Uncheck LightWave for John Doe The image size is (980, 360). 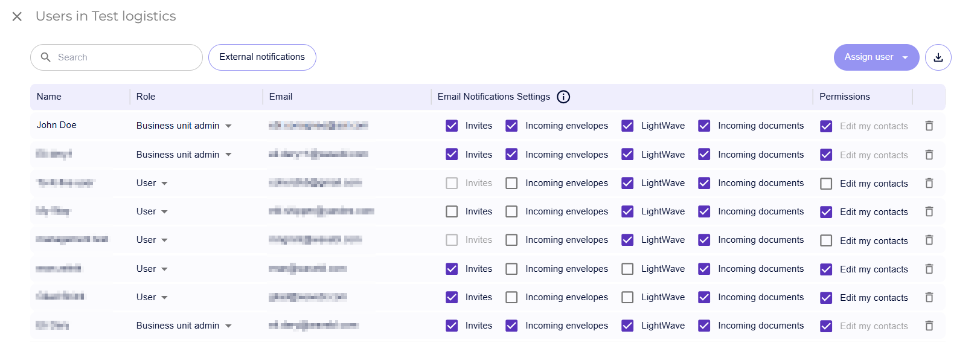[627, 126]
